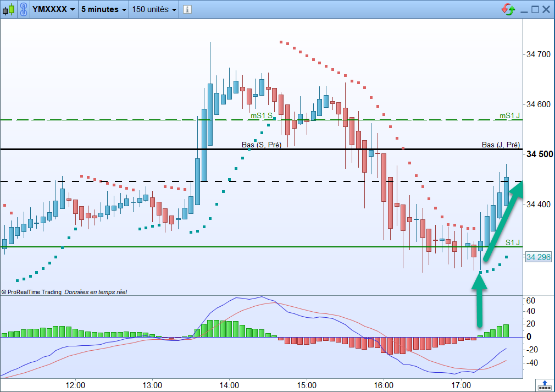Click the 34 600 price axis label
Image resolution: width=555 pixels, height=392 pixels.
coord(539,104)
